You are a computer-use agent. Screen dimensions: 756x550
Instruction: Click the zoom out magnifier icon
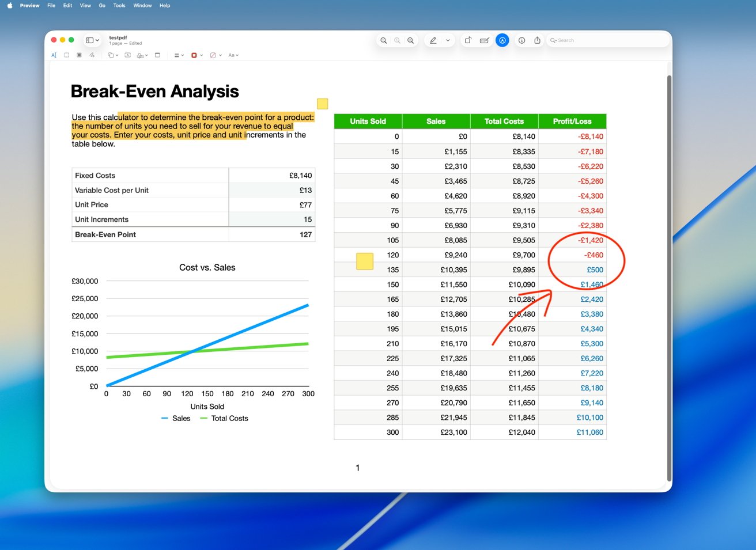coord(383,40)
